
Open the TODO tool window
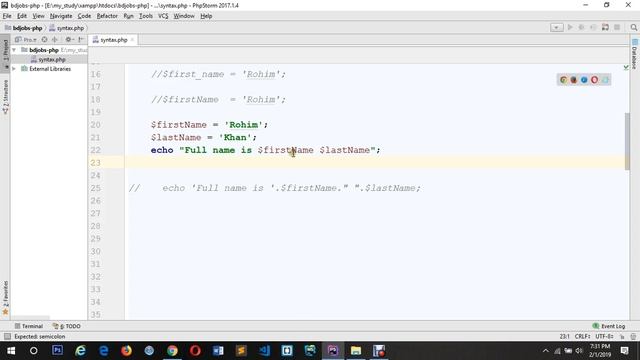point(67,326)
